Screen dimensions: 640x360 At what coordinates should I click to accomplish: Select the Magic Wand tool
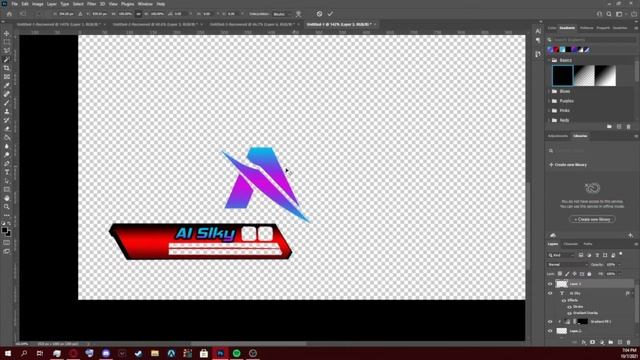tap(7, 59)
